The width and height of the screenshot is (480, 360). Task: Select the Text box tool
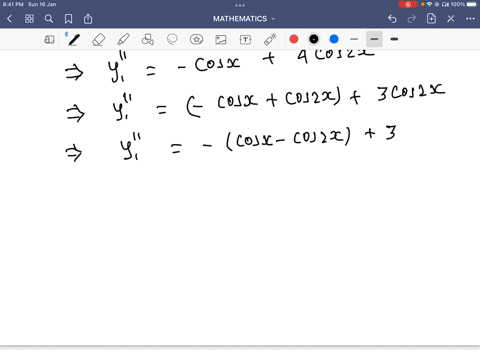pos(245,40)
